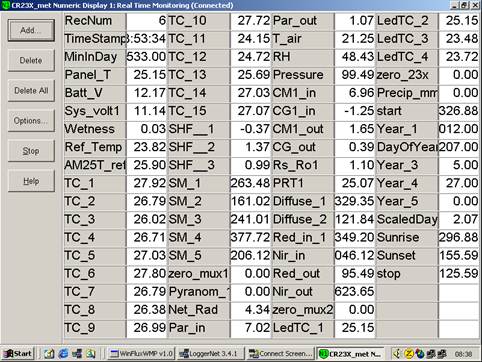Select LedTC_3 value 23.48
The width and height of the screenshot is (482, 362).
(x=459, y=39)
